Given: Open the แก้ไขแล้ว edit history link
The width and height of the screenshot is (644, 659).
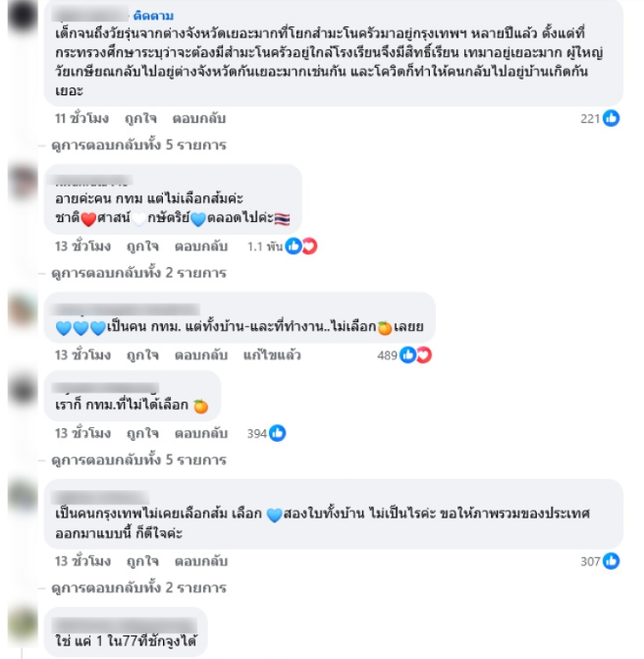Looking at the screenshot, I should (x=272, y=356).
